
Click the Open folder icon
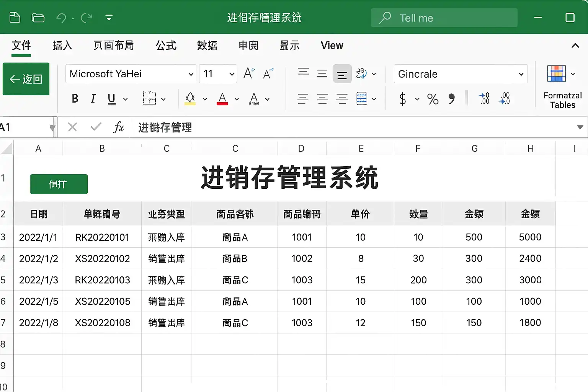[38, 18]
